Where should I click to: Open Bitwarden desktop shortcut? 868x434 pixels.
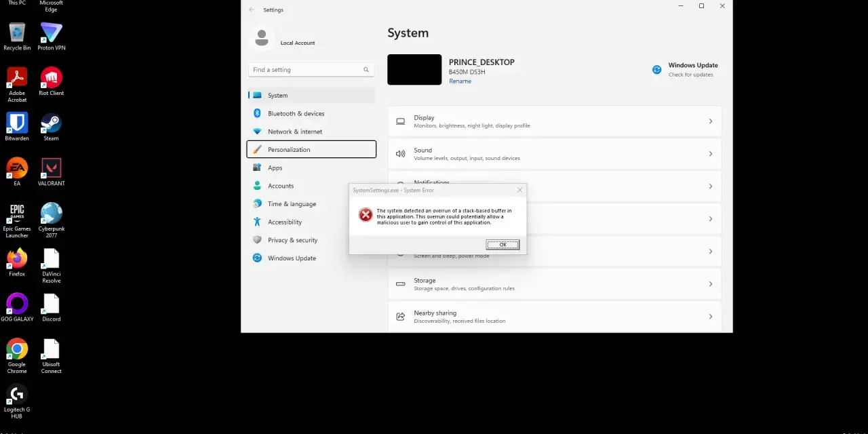point(17,127)
